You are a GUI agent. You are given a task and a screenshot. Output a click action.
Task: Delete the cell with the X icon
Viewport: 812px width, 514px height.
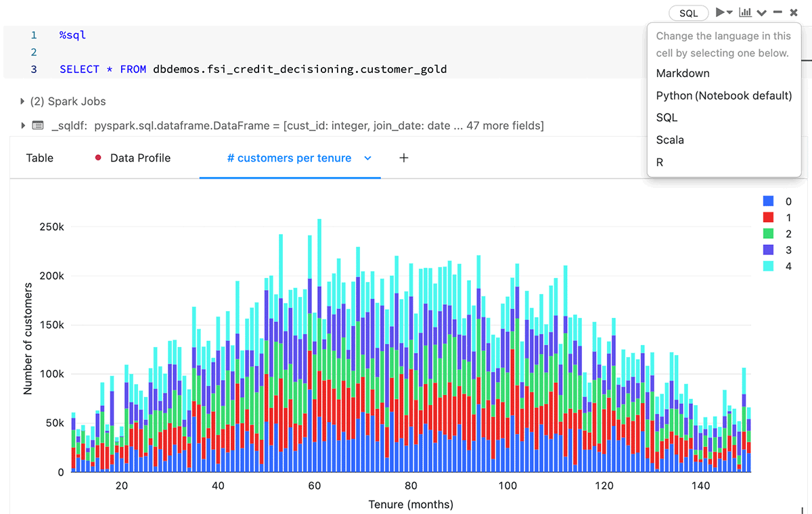[x=794, y=12]
